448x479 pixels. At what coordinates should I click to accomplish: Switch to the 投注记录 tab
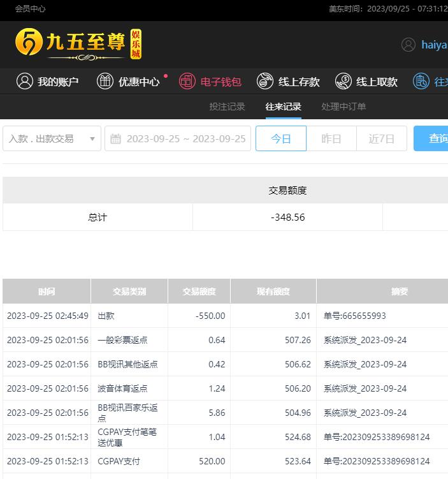(227, 107)
